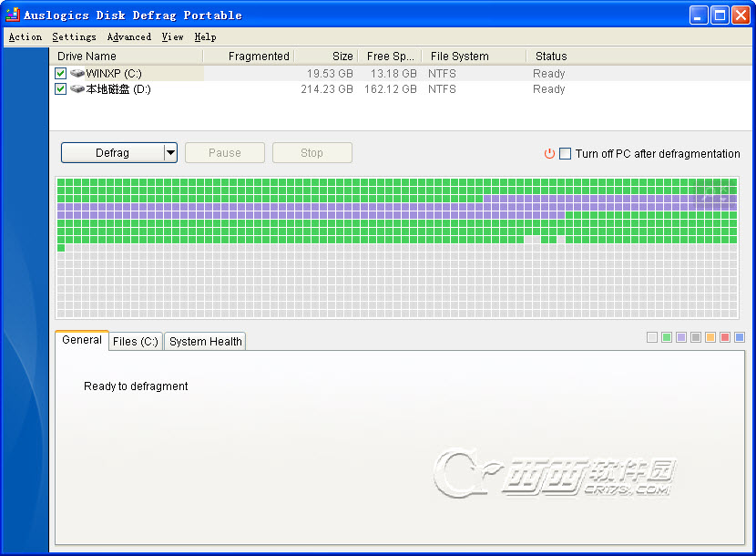Click the 162.12 GB free space value
756x556 pixels.
click(x=391, y=88)
